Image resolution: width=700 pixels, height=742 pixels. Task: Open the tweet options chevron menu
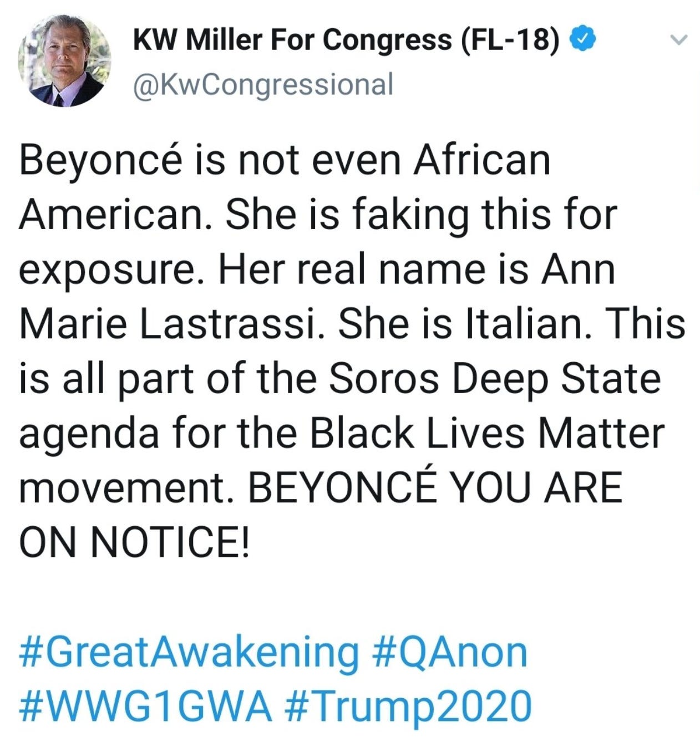coord(678,39)
